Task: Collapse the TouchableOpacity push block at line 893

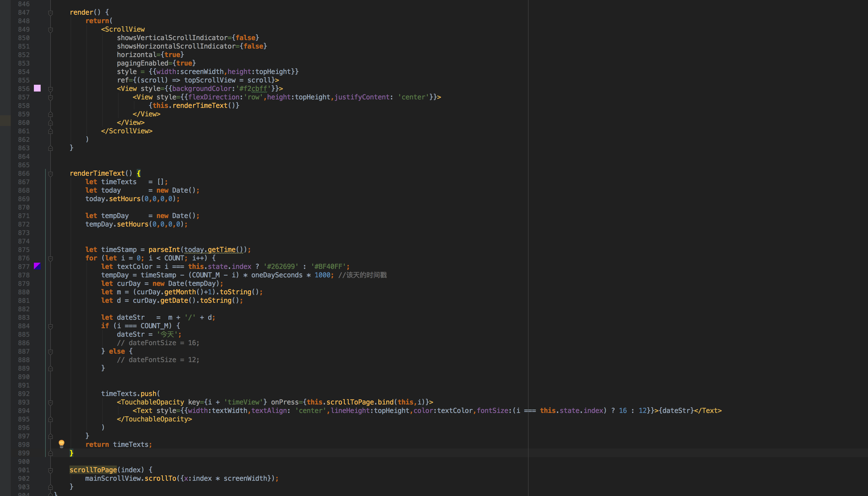Action: [51, 402]
